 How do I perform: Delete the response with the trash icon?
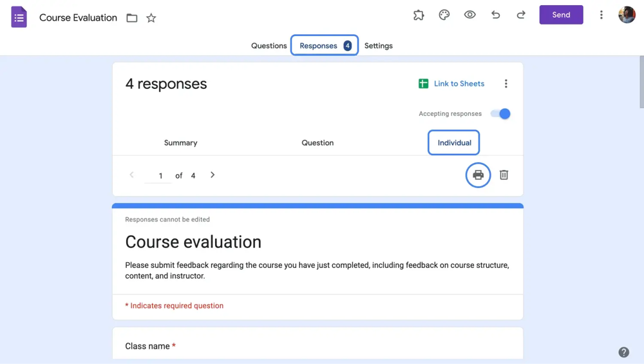[x=504, y=175]
